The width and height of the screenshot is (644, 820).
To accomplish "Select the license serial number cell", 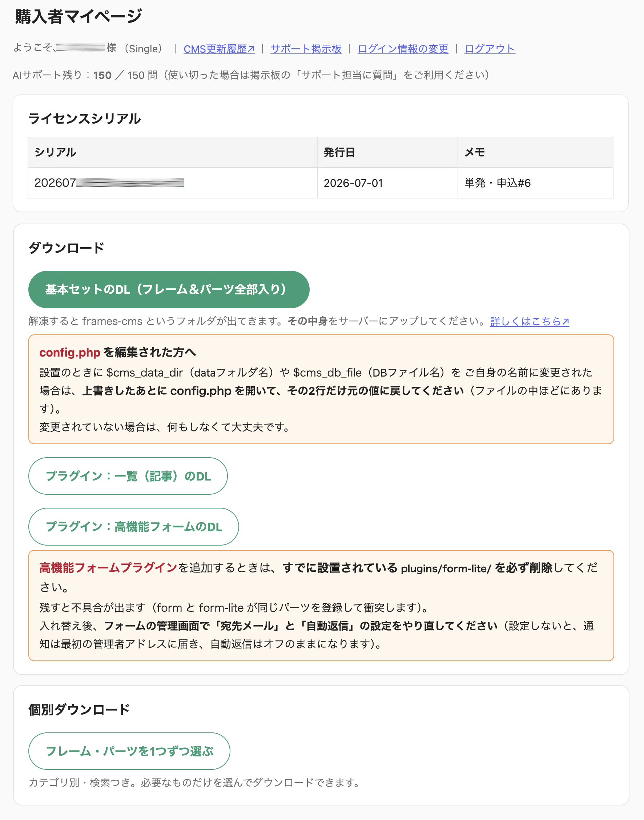I will click(x=172, y=183).
